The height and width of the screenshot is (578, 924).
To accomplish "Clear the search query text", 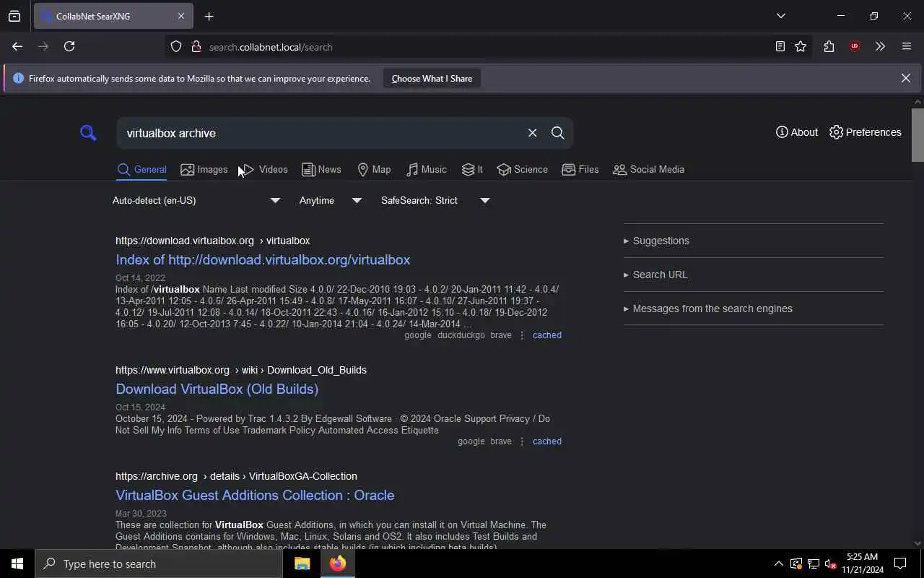I will pos(532,133).
